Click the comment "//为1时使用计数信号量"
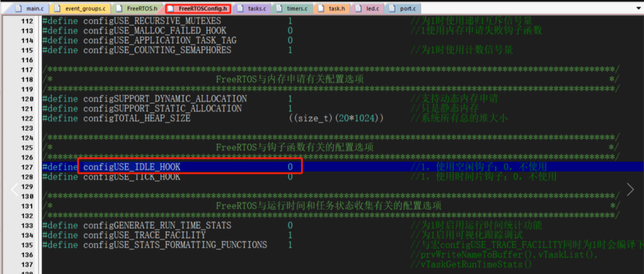The image size is (644, 274). point(462,50)
